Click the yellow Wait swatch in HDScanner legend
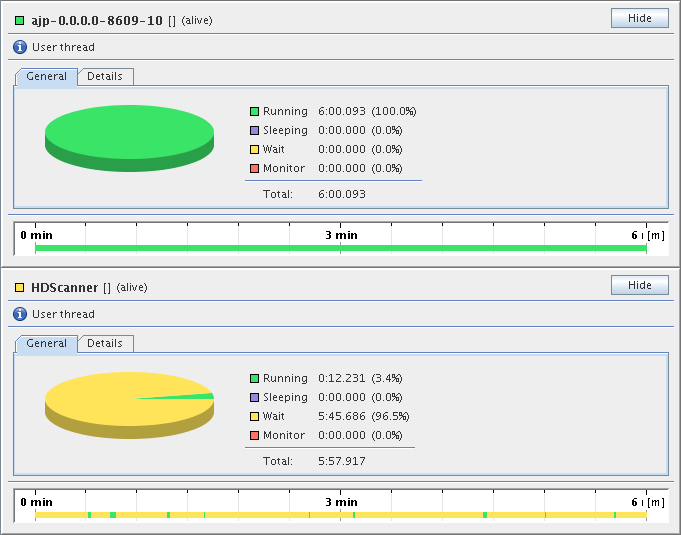Viewport: 681px width, 535px height. (254, 417)
